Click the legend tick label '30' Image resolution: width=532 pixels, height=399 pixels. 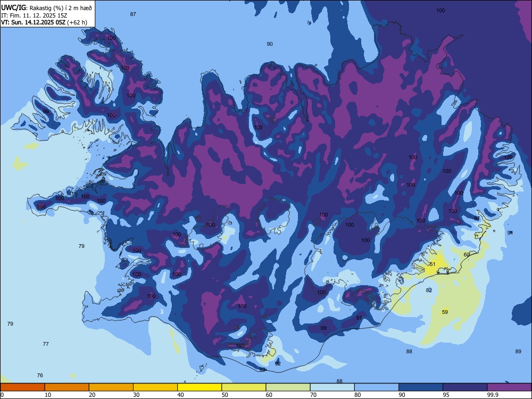[x=136, y=395]
